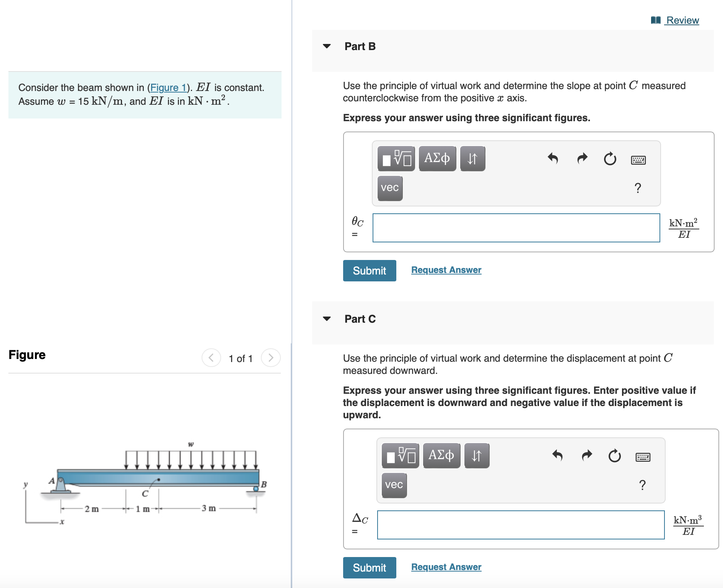Collapse the Part B section
Image resolution: width=723 pixels, height=588 pixels.
[x=327, y=46]
